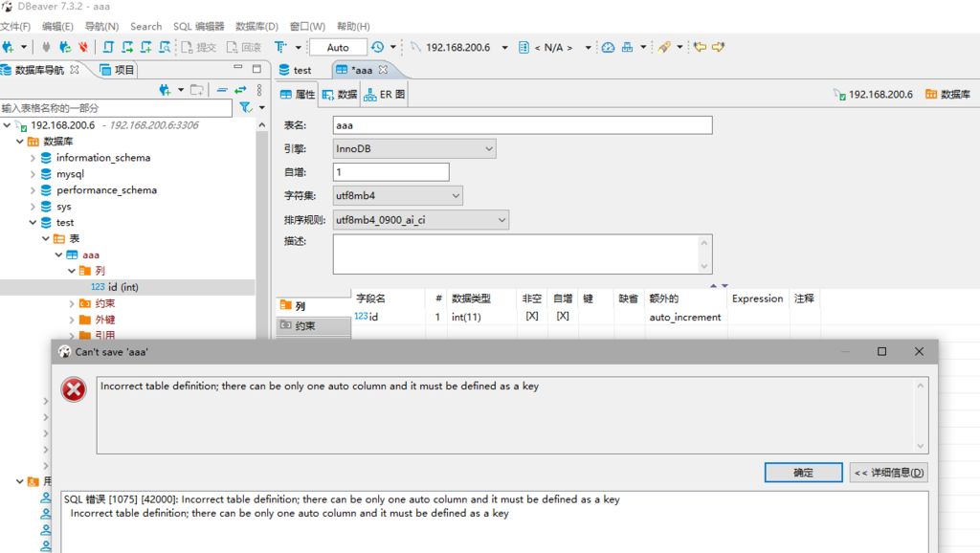Click the blue network diagram icon in toolbar
This screenshot has width=980, height=553.
(627, 47)
